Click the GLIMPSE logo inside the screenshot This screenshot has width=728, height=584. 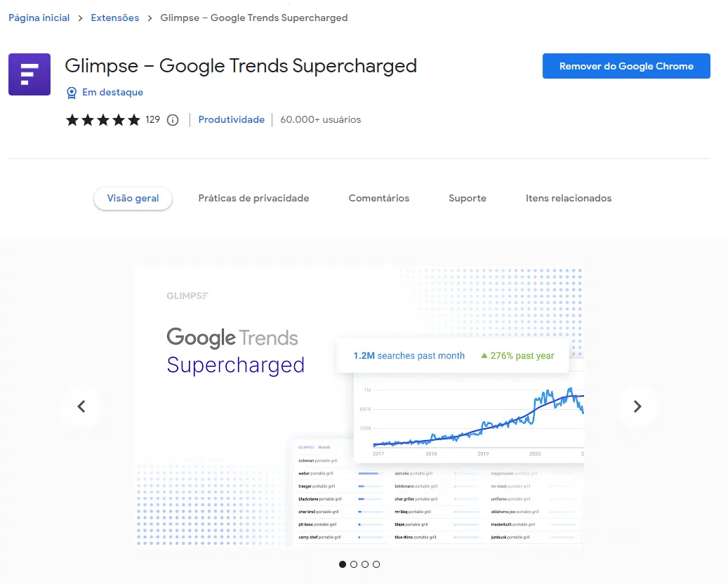pos(187,296)
